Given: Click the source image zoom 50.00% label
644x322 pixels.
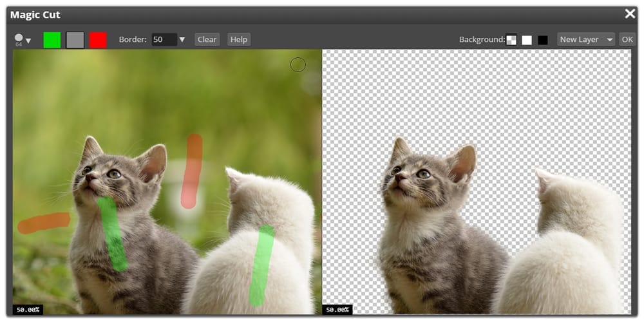Looking at the screenshot, I should [x=28, y=310].
